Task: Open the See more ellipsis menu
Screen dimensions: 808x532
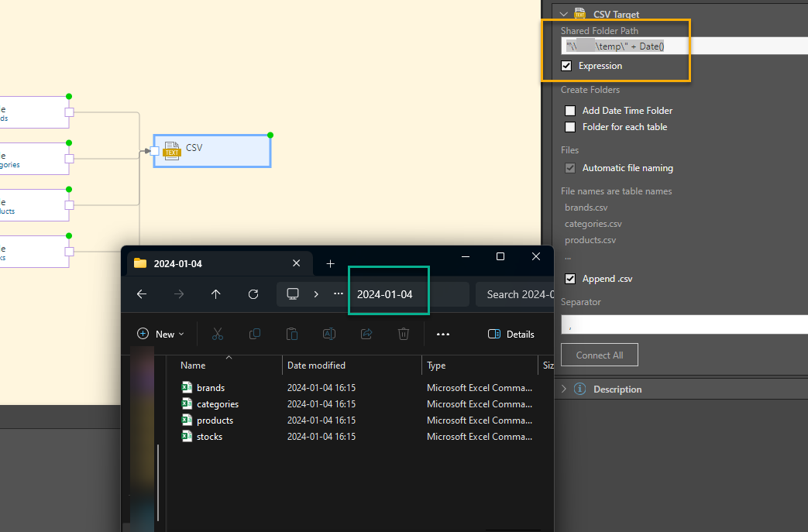Action: (443, 334)
